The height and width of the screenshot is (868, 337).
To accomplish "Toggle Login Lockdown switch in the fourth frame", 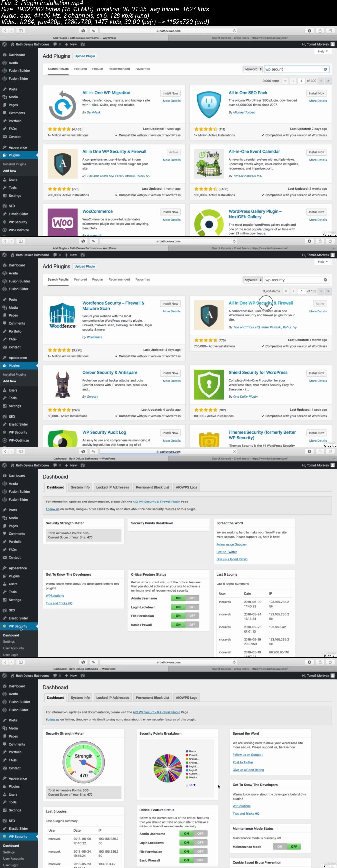I will point(193,842).
